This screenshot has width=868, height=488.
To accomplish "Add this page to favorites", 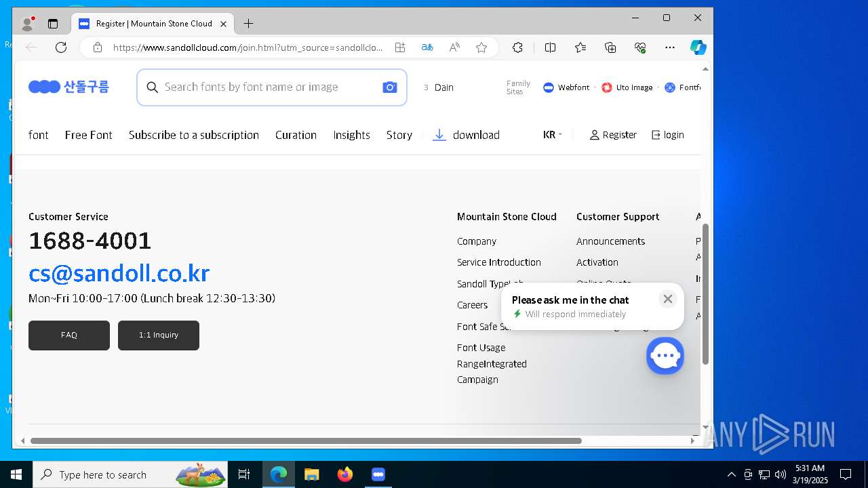I will pyautogui.click(x=481, y=47).
